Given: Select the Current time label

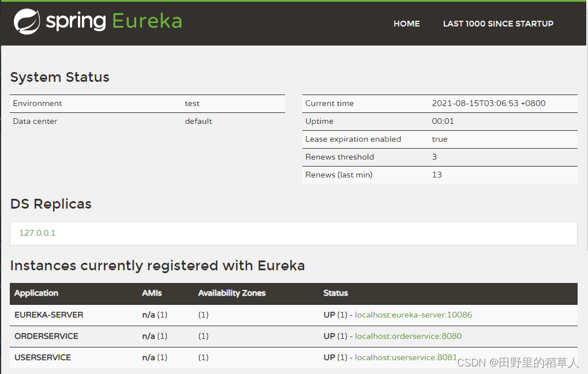Looking at the screenshot, I should tap(329, 103).
